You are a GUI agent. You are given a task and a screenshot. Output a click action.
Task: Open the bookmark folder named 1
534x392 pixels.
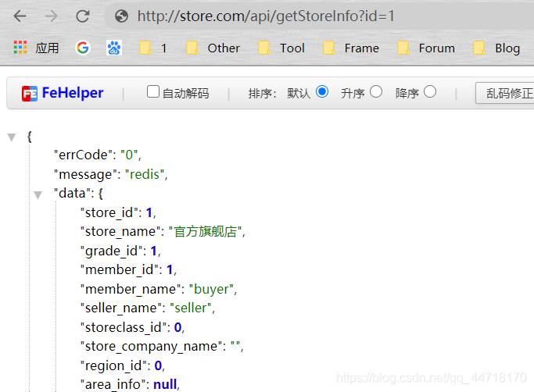[153, 48]
